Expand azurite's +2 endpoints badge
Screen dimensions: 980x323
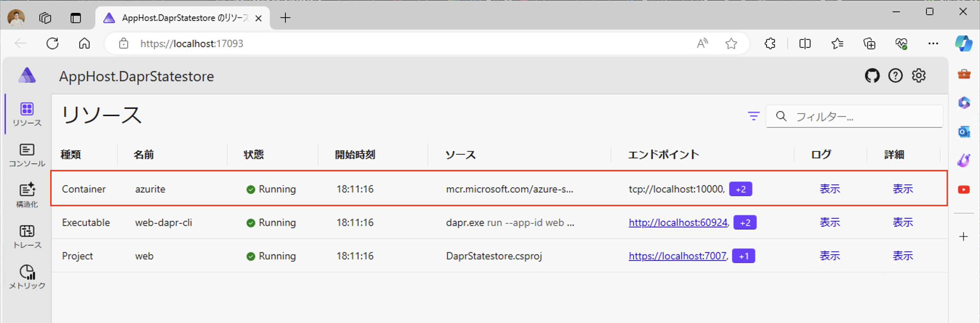point(740,189)
